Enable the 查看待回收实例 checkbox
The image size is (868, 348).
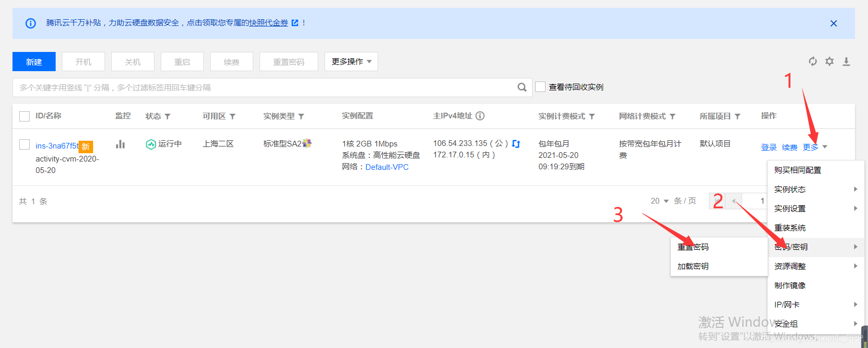[x=540, y=87]
